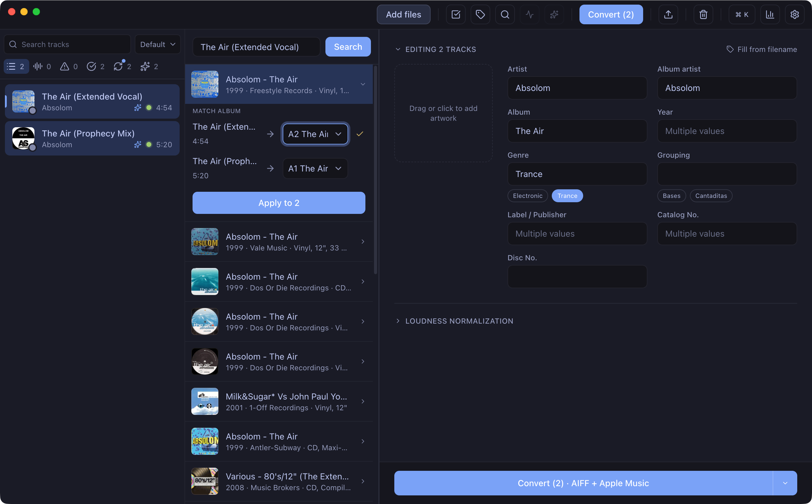Select the sync filter tab with blue dot

click(122, 67)
